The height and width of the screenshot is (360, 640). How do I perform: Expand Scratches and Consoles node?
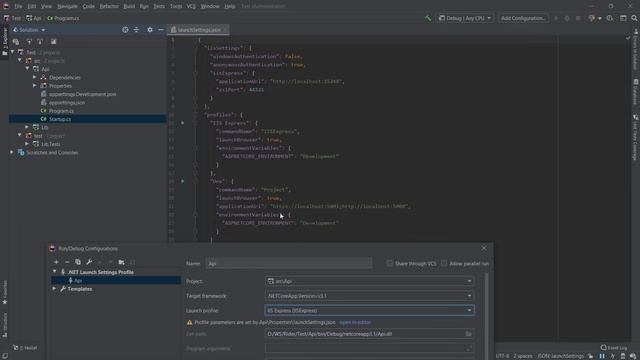tap(12, 152)
